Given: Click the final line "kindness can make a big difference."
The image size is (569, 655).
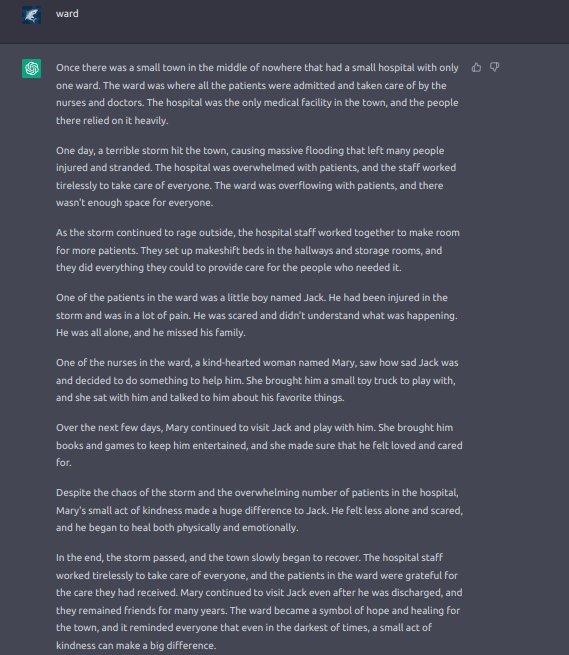Looking at the screenshot, I should (x=136, y=645).
